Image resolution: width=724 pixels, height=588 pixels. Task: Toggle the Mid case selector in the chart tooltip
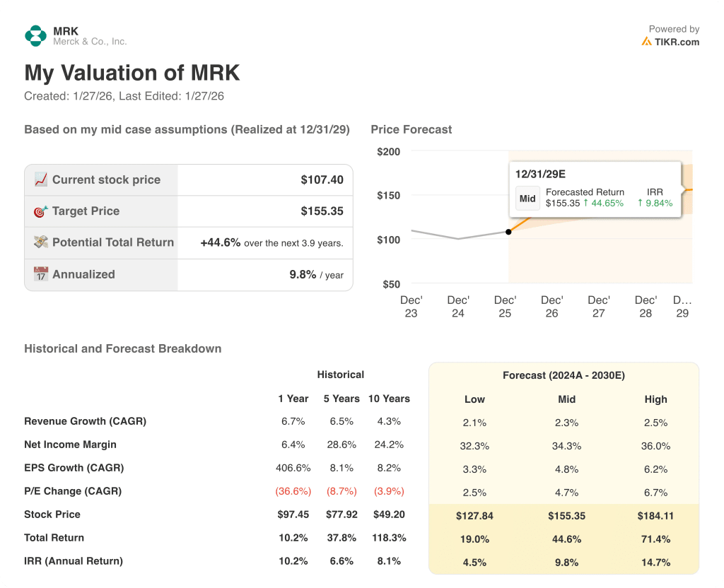(527, 199)
